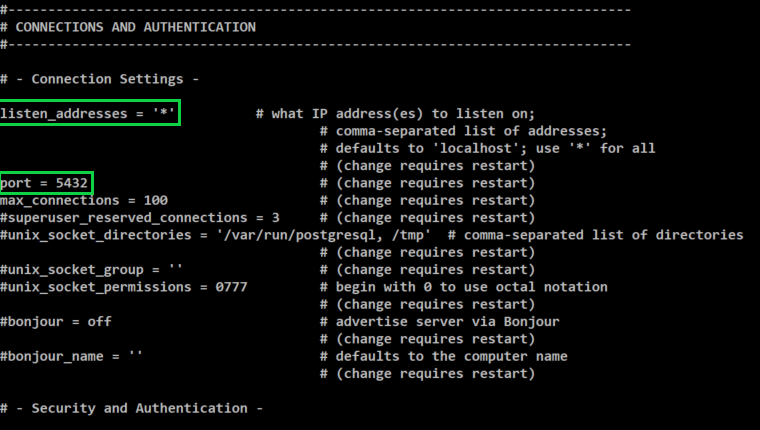This screenshot has height=430, width=760.
Task: Click the '*' value of listen_addresses
Action: (163, 114)
